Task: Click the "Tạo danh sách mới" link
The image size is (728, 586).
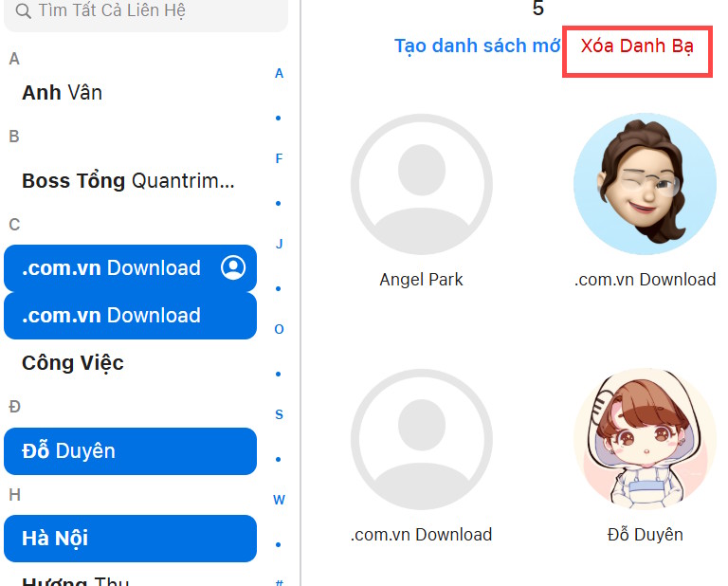Action: (477, 46)
